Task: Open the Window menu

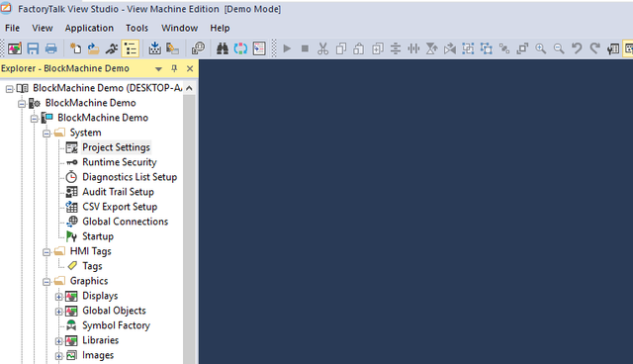Action: 180,28
